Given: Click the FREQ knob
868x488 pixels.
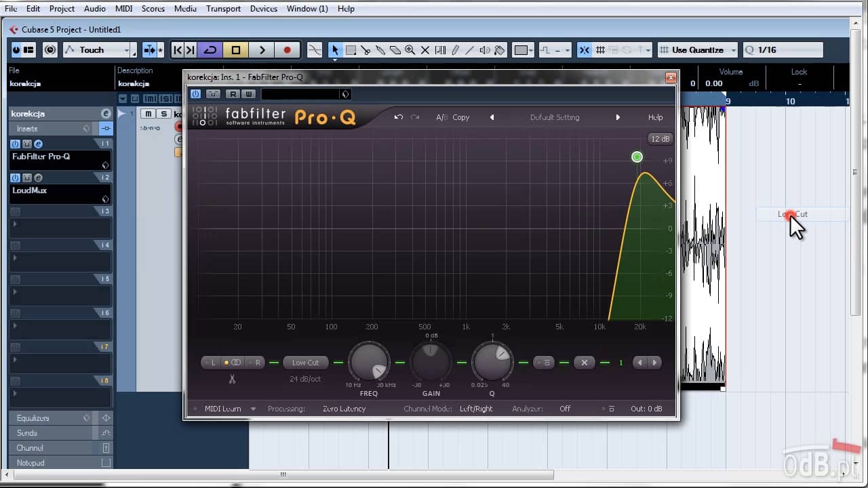Looking at the screenshot, I should [x=369, y=362].
